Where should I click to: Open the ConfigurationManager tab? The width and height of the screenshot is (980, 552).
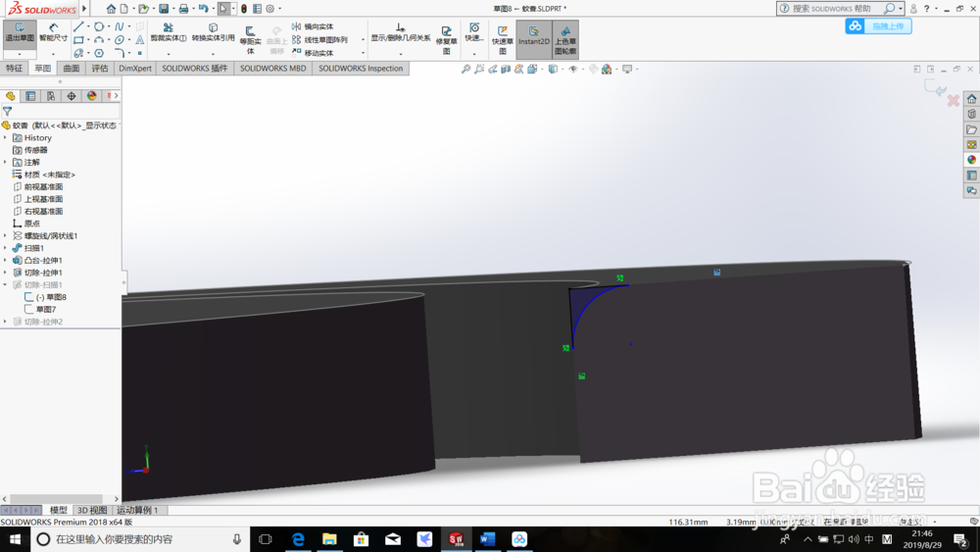pyautogui.click(x=51, y=96)
